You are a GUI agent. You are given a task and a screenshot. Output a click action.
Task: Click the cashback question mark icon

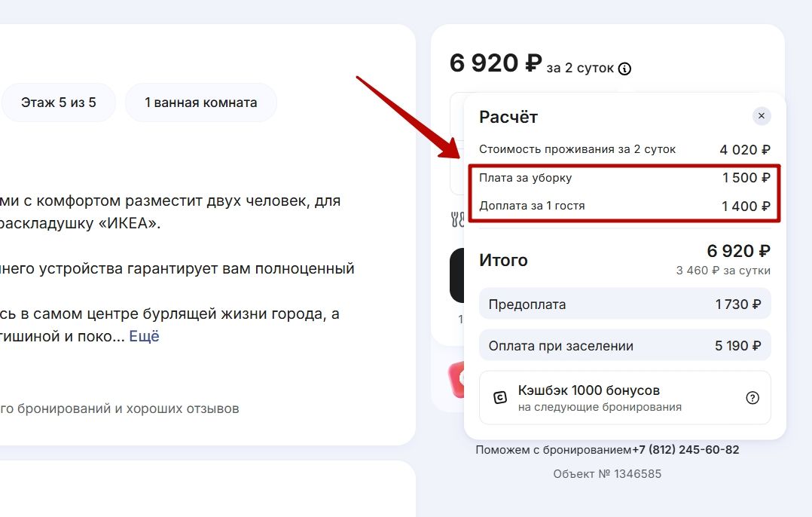pyautogui.click(x=752, y=398)
